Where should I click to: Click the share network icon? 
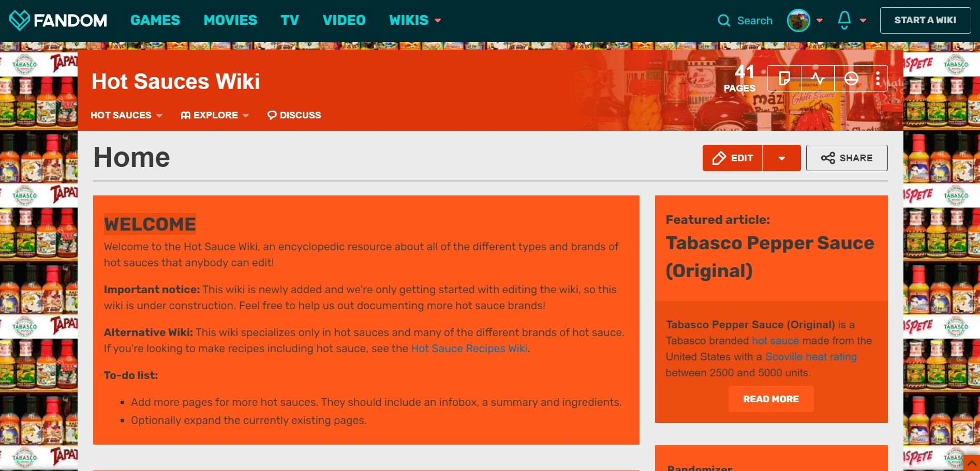click(828, 158)
